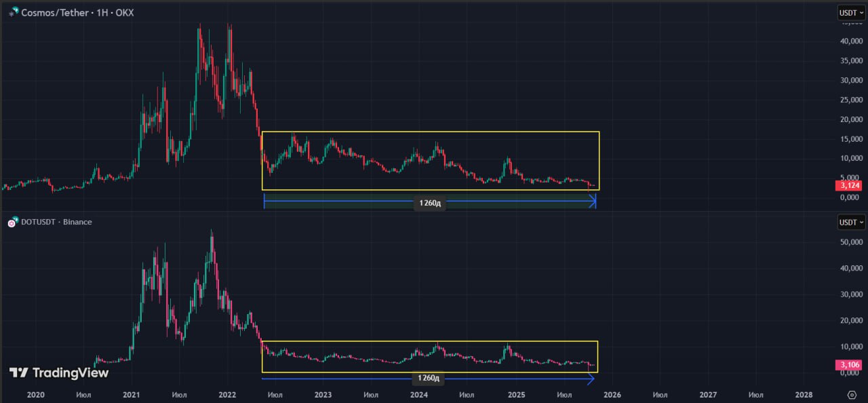Click 2028 on the time axis
The height and width of the screenshot is (403, 868).
[x=804, y=395]
